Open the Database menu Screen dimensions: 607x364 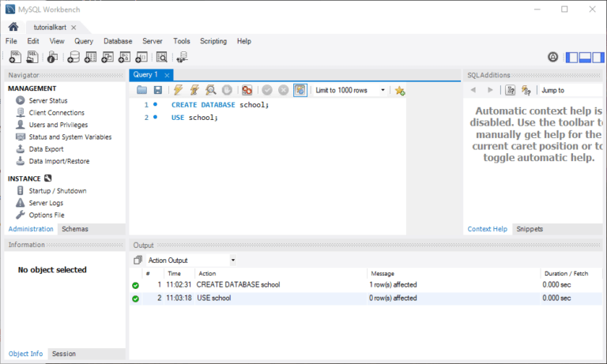(118, 41)
